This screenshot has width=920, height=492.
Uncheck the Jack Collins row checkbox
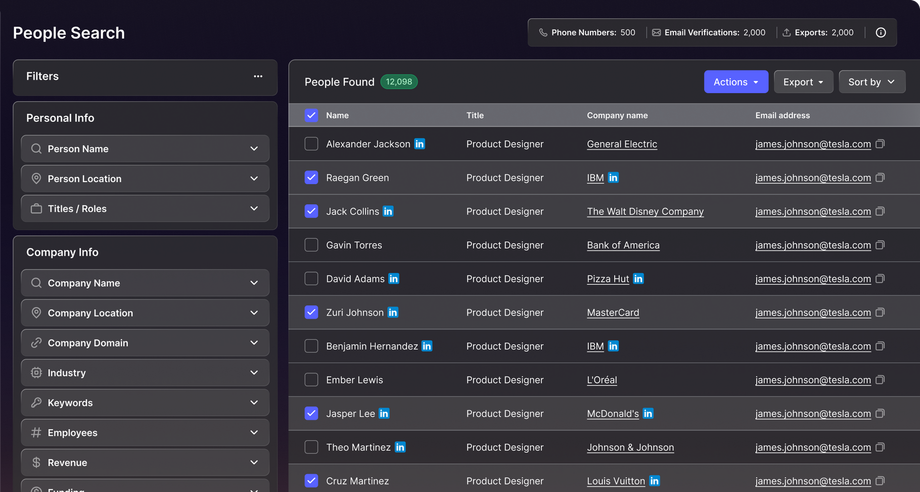(x=312, y=211)
